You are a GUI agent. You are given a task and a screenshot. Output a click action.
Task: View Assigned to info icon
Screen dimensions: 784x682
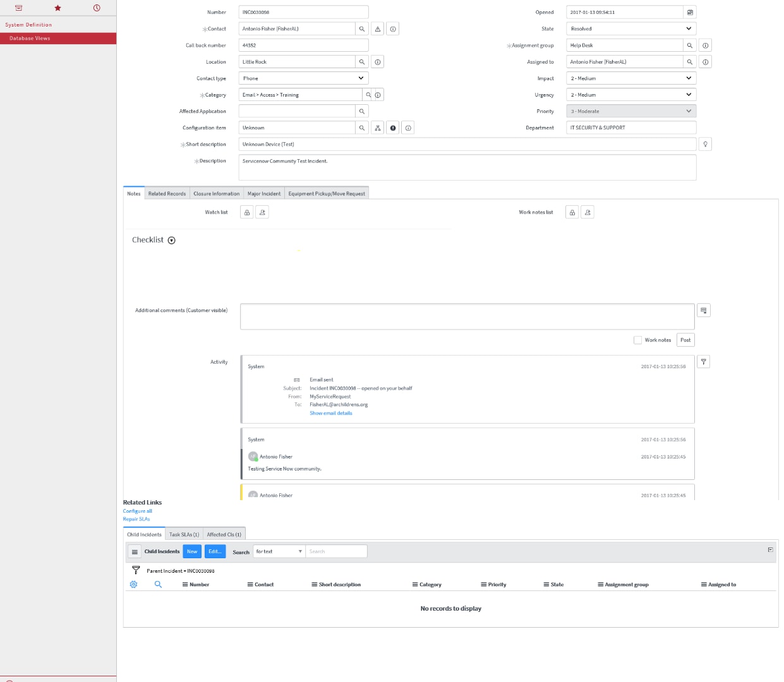tap(706, 62)
